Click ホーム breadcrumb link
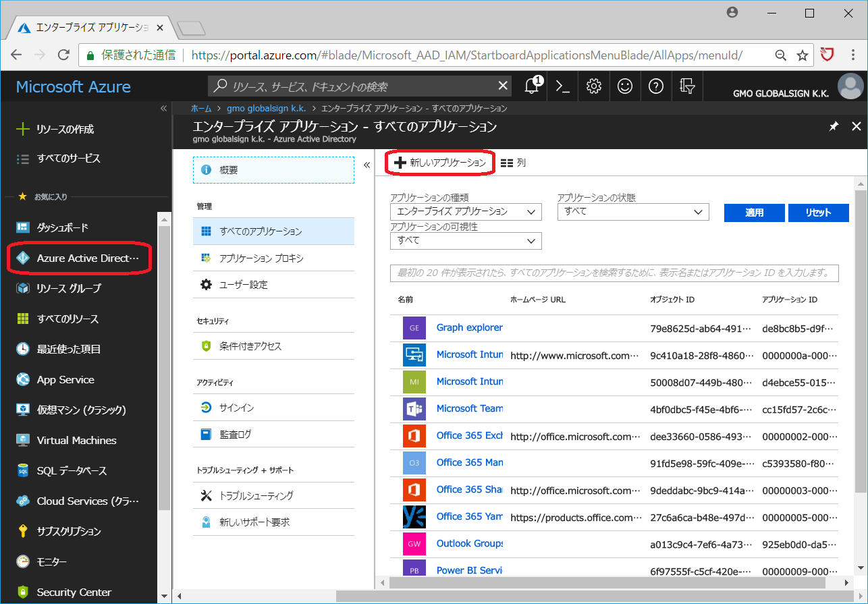 tap(201, 108)
